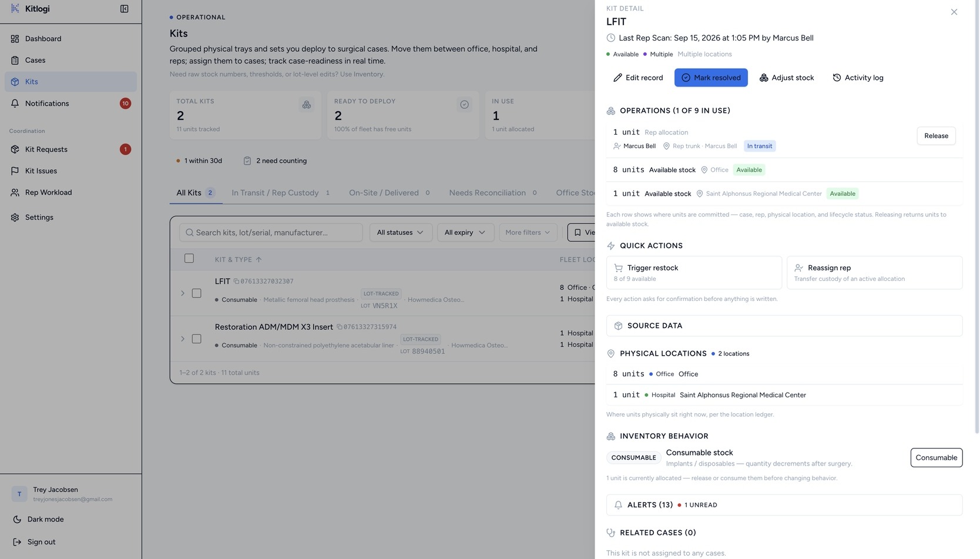Image resolution: width=980 pixels, height=559 pixels.
Task: Tick the LFIT row checkbox
Action: coord(197,293)
